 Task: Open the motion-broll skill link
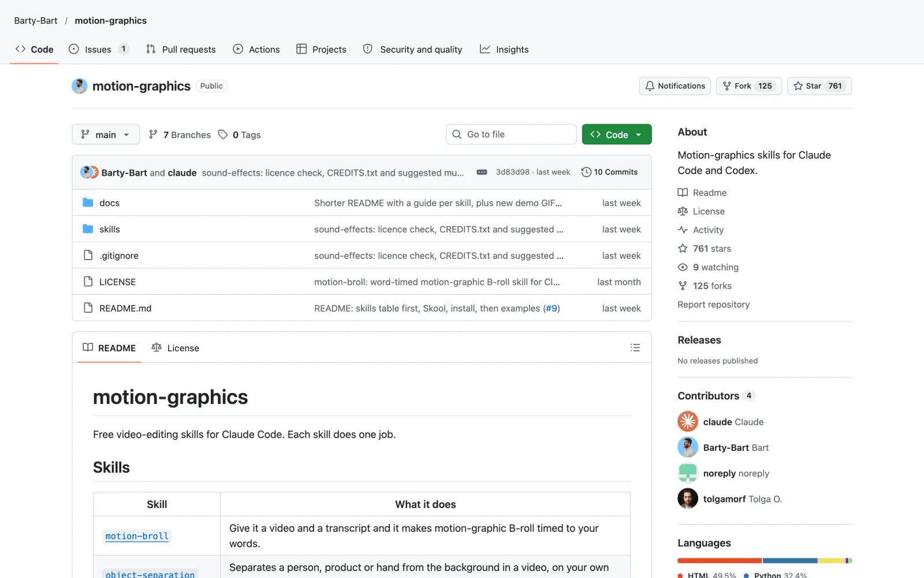(x=137, y=536)
